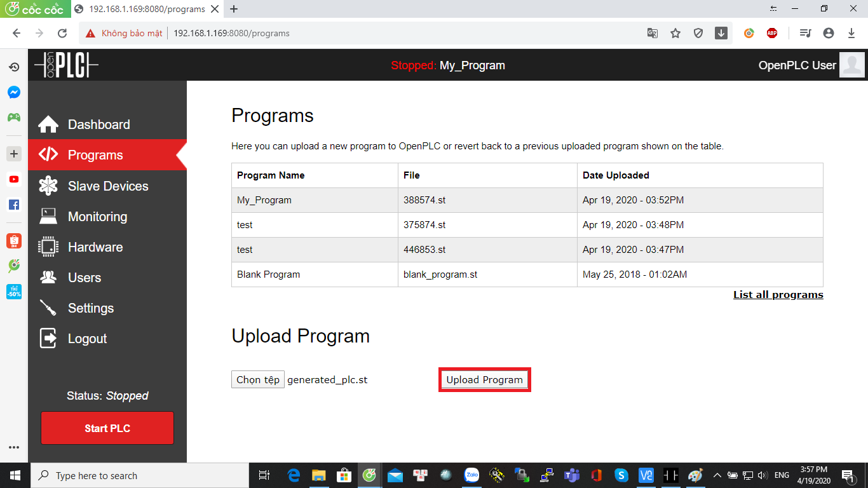Open Tiki -50% shortcut in side panel
The height and width of the screenshot is (488, 868).
click(14, 292)
